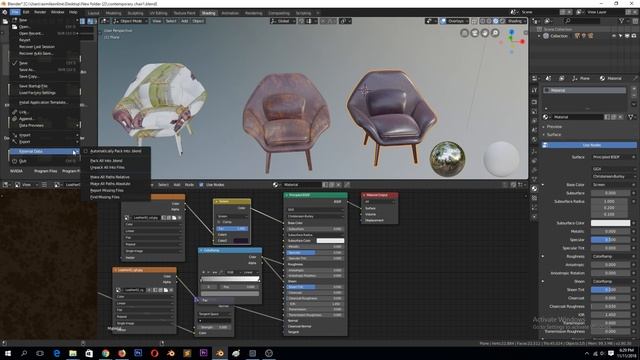
Task: Click the Subsurface Color white swatch
Action: [x=611, y=223]
